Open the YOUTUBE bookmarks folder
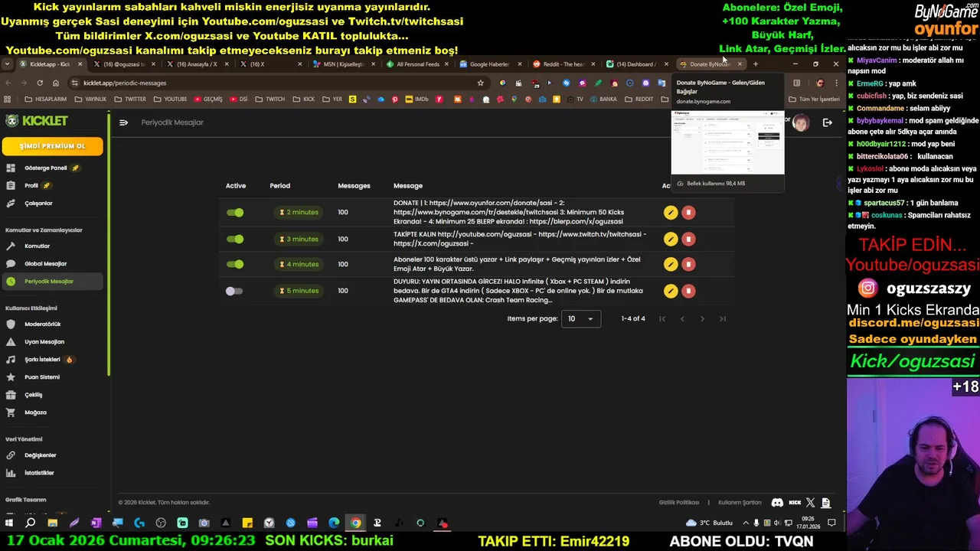 click(170, 99)
